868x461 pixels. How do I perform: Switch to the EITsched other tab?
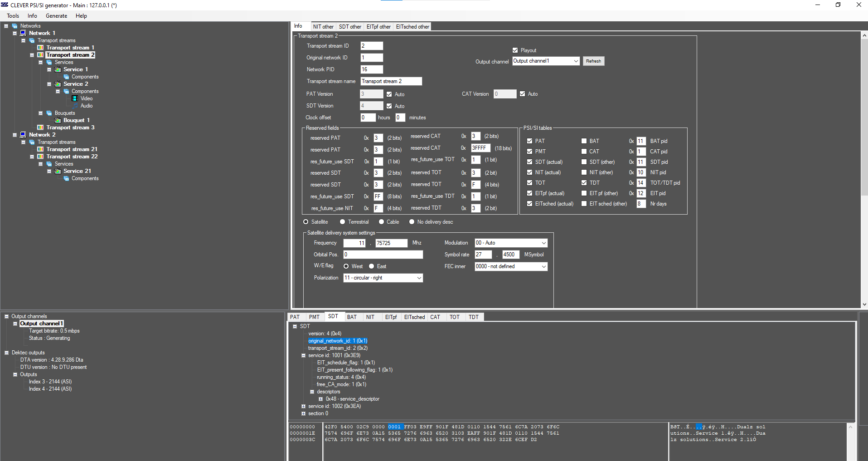(x=412, y=27)
